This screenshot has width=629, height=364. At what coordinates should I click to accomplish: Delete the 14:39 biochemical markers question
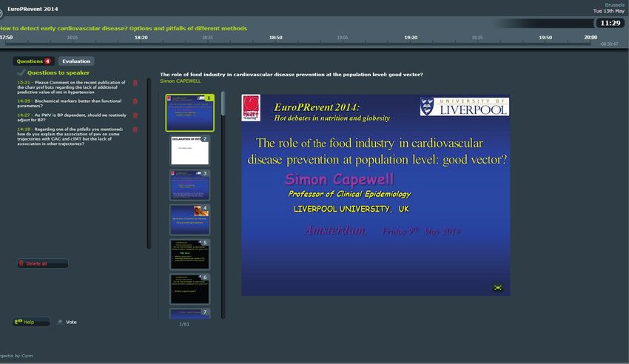pos(135,101)
